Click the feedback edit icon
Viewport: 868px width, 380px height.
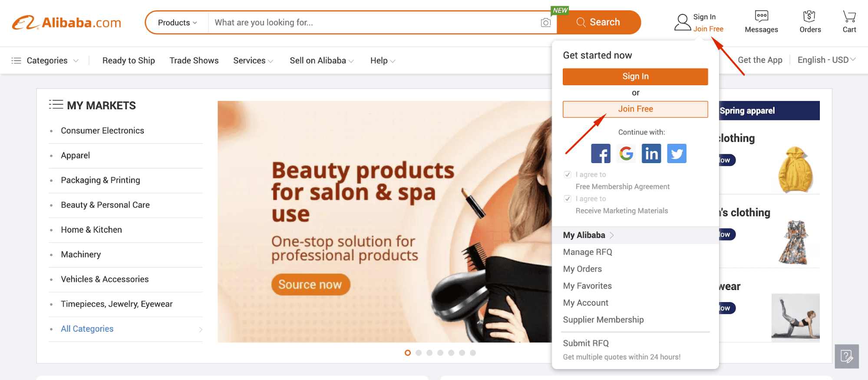tap(847, 357)
